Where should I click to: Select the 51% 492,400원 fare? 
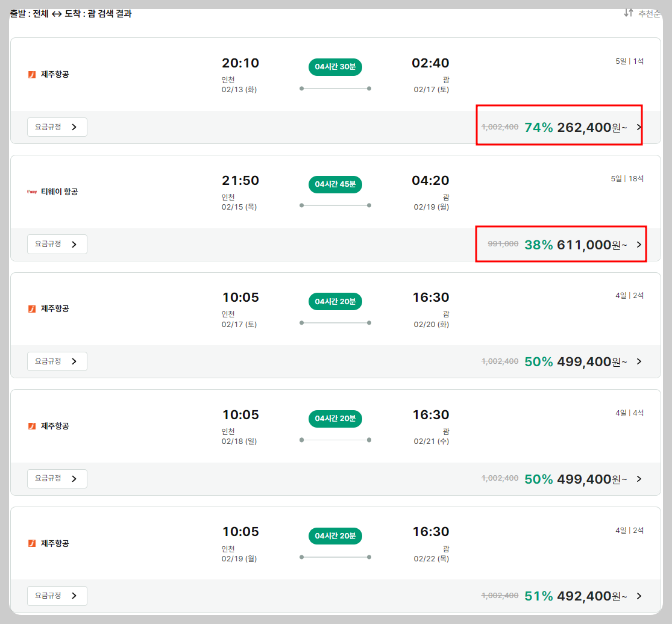576,596
